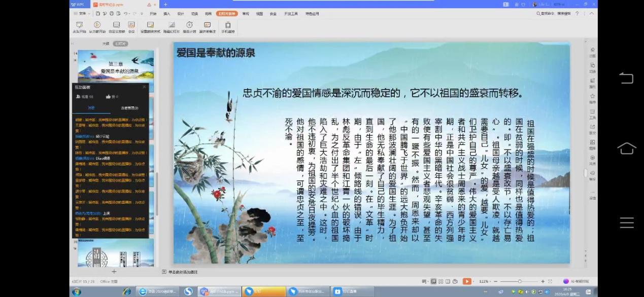Click the 从当前开始 (start from current slide) icon
The width and height of the screenshot is (644, 297).
click(97, 25)
